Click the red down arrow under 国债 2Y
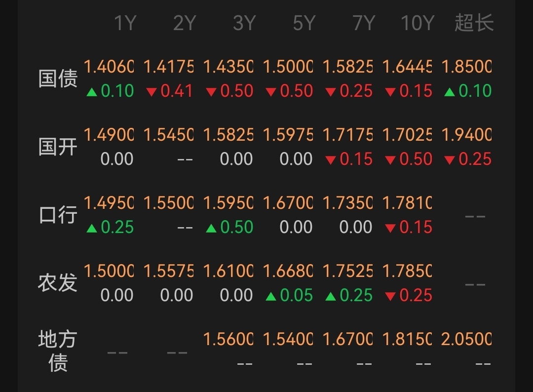533x392 pixels. click(x=152, y=92)
